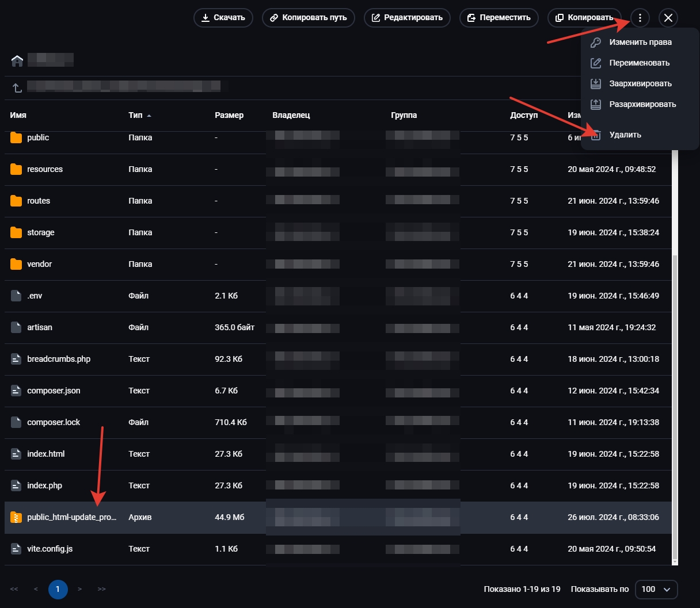Choose Заархивировать from the dropdown menu
This screenshot has width=700, height=608.
pos(640,83)
